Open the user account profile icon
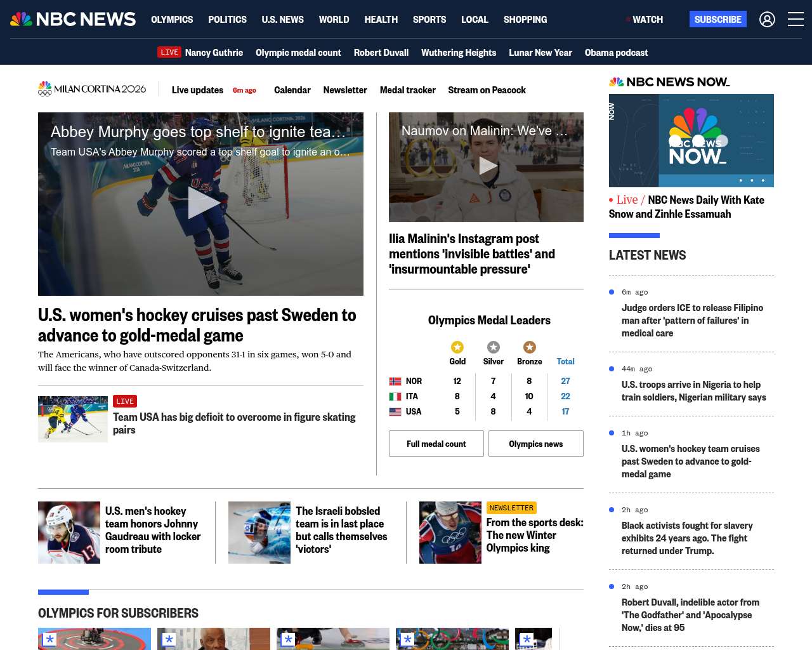This screenshot has height=650, width=812. [767, 20]
